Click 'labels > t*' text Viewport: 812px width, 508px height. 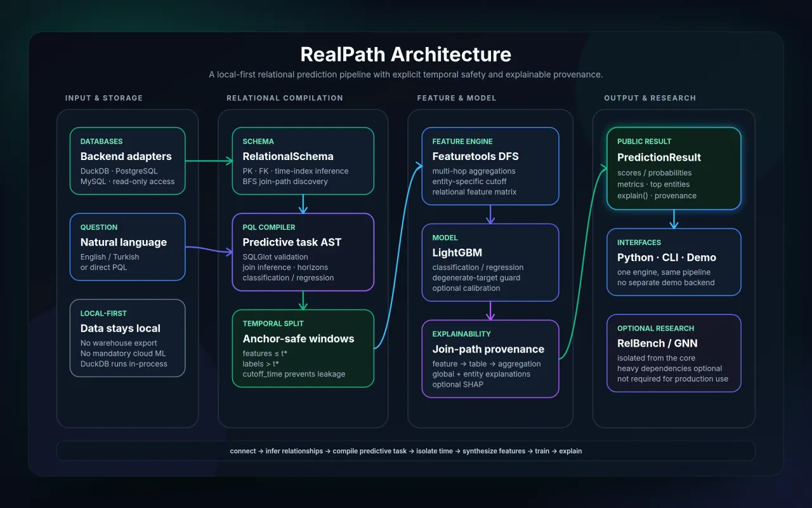point(261,363)
